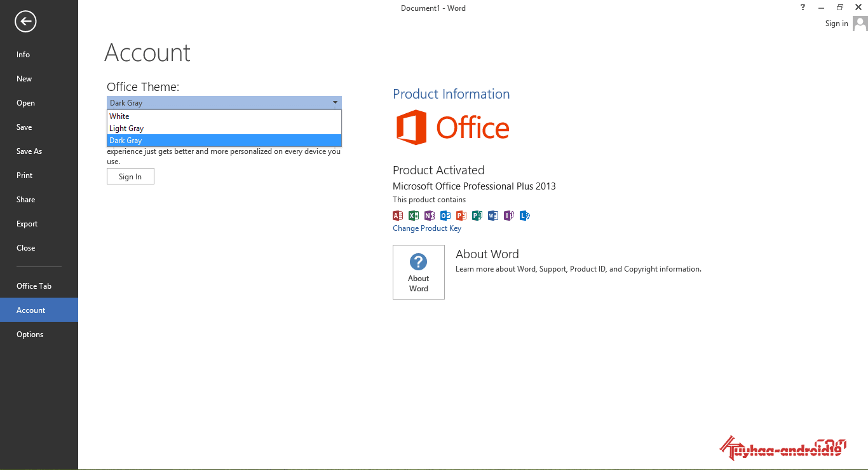Choose Save As in the sidebar
This screenshot has height=470, width=868.
39,151
